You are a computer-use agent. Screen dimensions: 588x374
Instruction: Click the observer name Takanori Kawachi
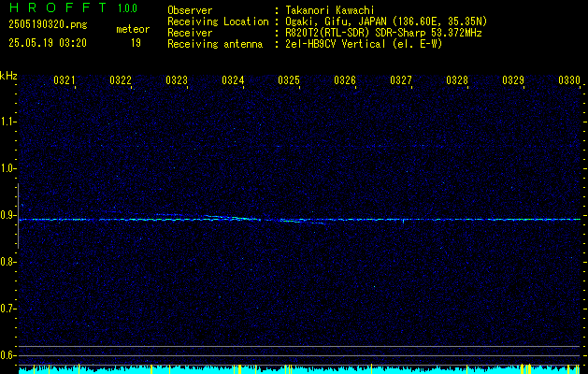(330, 10)
